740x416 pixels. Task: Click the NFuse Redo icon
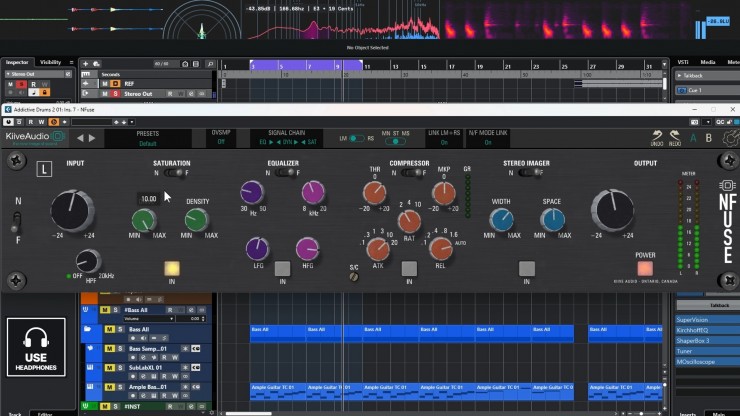coord(675,138)
